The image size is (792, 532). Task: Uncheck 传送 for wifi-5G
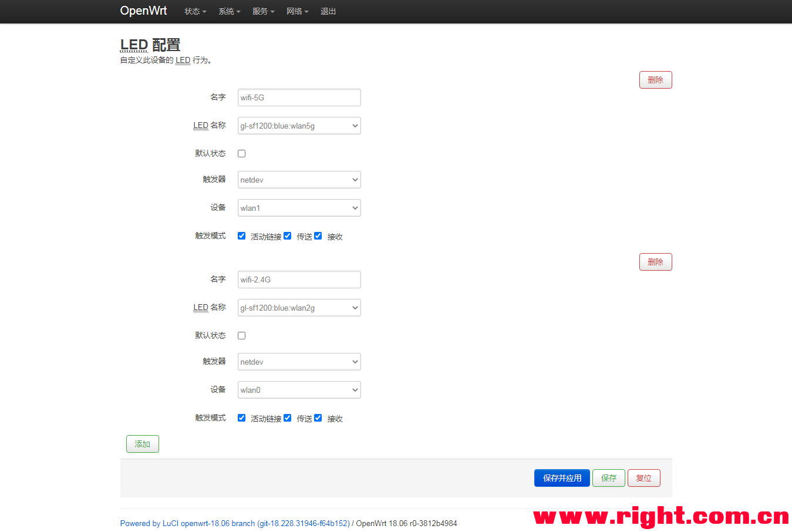coord(287,235)
